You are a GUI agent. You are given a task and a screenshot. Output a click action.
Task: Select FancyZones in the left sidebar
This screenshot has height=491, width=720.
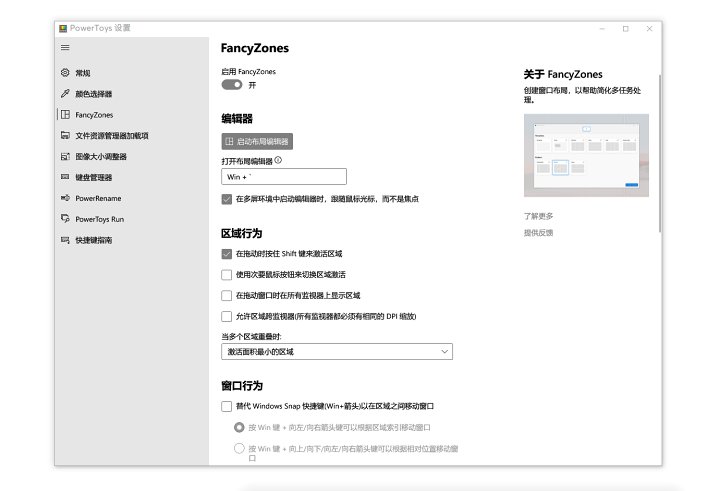coord(94,115)
